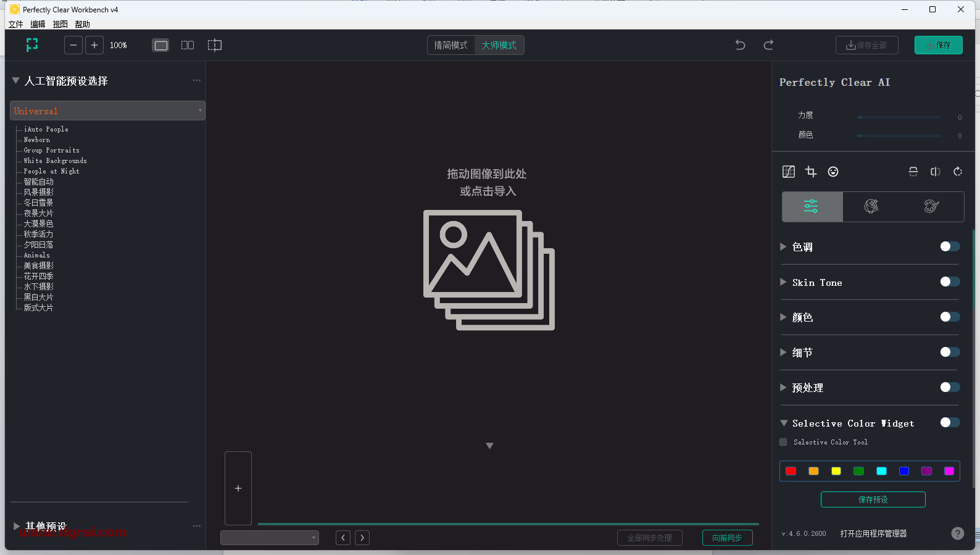This screenshot has width=980, height=555.
Task: Switch to the face beautify tab
Action: 871,206
